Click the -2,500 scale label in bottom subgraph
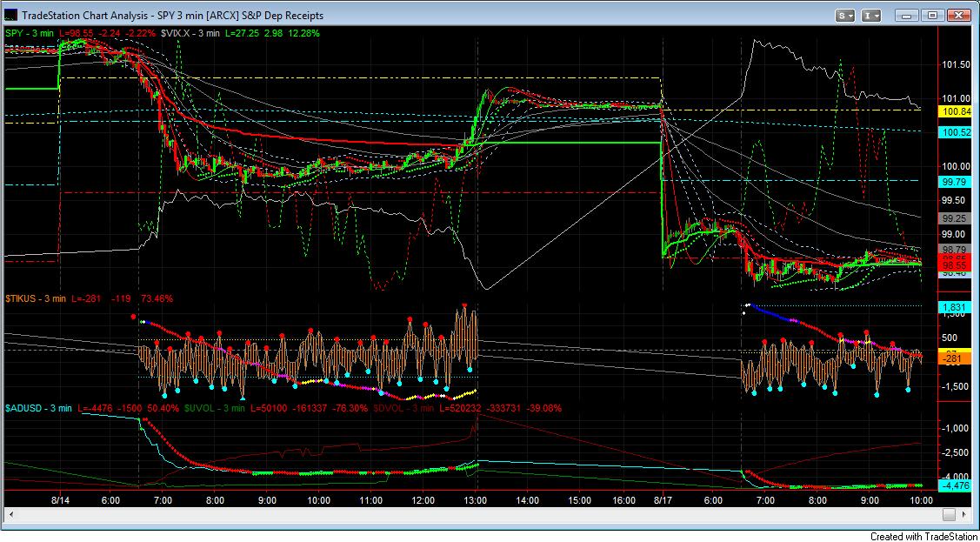Viewport: 980px width, 542px height. coord(955,452)
